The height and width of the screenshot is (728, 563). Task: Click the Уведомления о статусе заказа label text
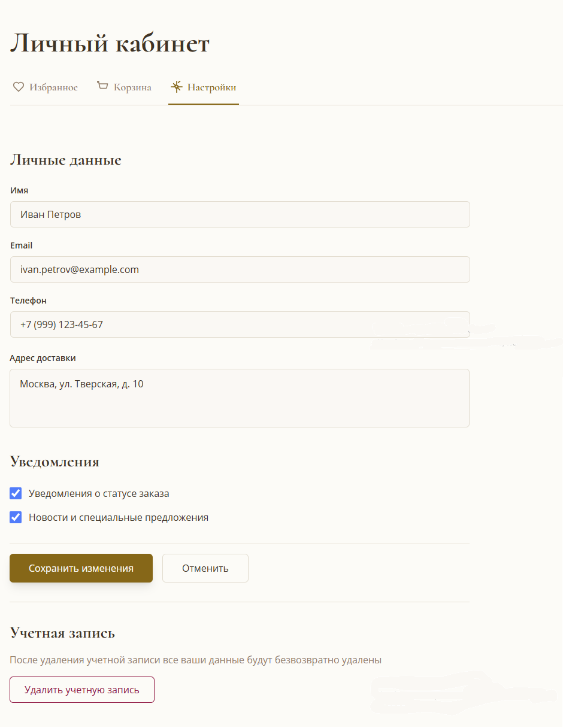99,494
